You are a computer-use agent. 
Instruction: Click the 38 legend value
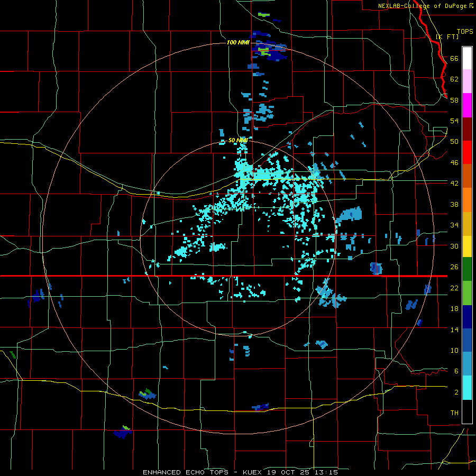click(454, 204)
